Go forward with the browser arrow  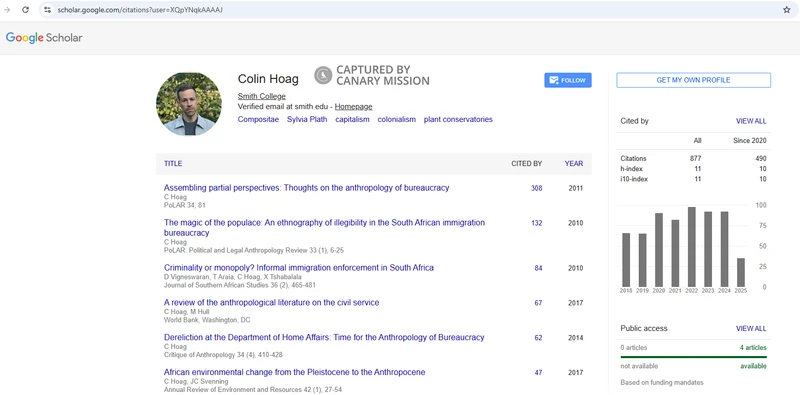point(7,10)
